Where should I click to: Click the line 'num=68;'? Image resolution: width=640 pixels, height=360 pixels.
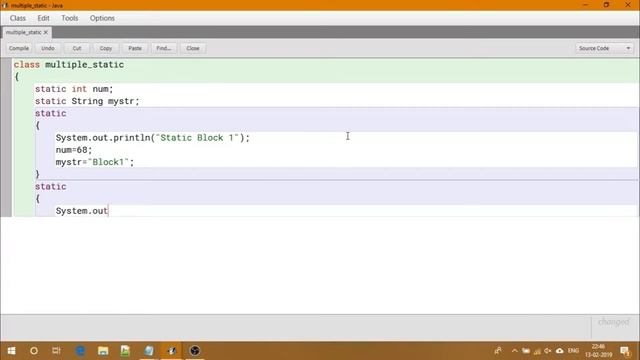[x=74, y=150]
